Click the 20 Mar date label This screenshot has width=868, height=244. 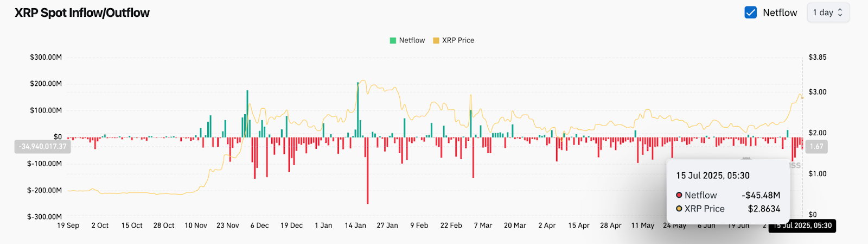(x=515, y=225)
